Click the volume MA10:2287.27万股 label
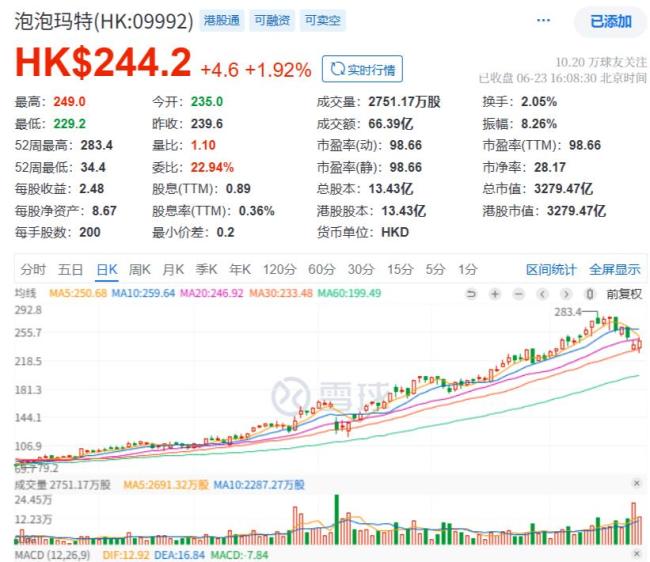Image resolution: width=650 pixels, height=562 pixels. 259,485
